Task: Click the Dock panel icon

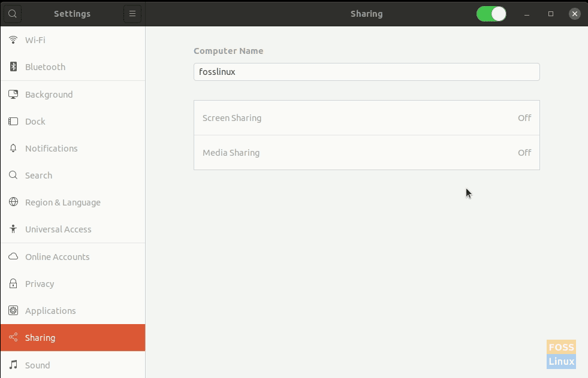Action: tap(13, 121)
